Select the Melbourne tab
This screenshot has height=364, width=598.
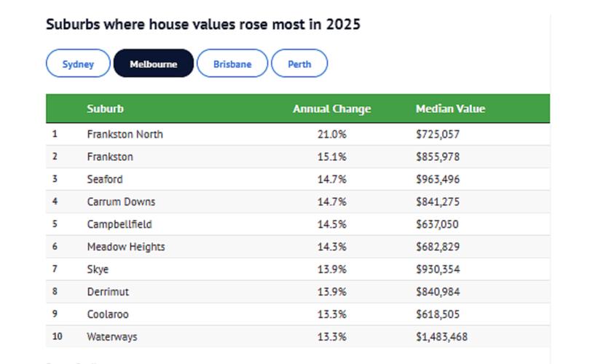[x=153, y=63]
